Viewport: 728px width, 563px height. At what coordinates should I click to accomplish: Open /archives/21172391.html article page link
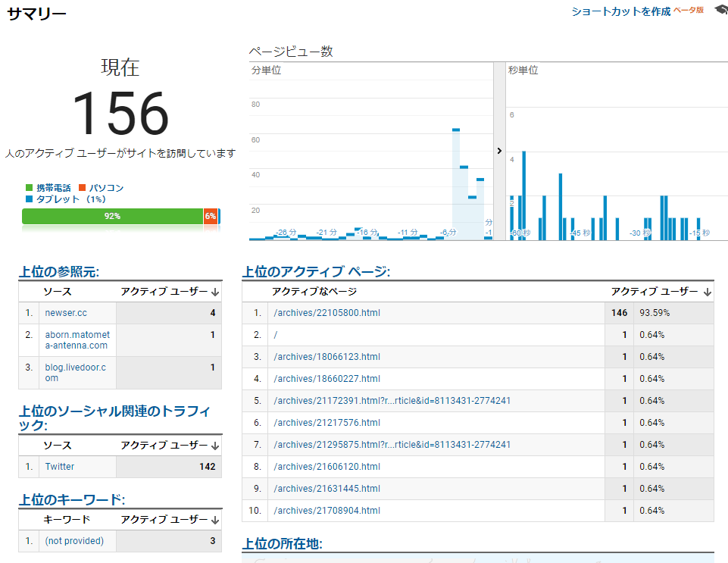click(x=392, y=400)
